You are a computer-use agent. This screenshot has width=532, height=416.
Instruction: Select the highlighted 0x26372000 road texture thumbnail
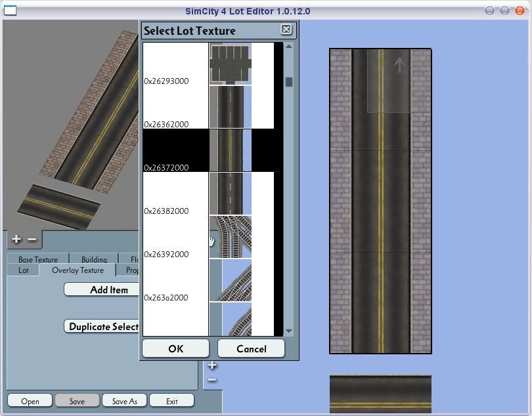point(231,150)
